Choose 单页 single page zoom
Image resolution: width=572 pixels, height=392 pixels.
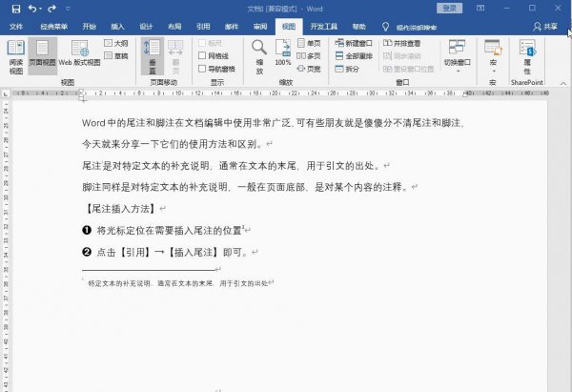tap(309, 43)
